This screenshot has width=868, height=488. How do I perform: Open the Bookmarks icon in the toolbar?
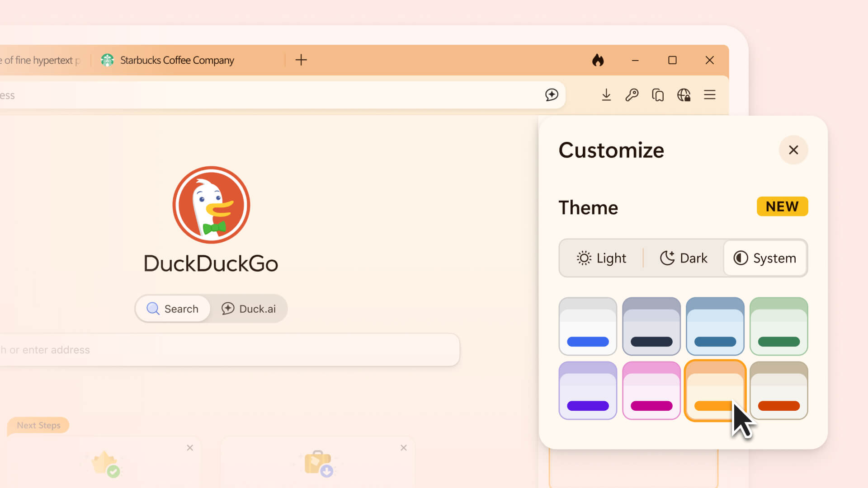click(658, 95)
